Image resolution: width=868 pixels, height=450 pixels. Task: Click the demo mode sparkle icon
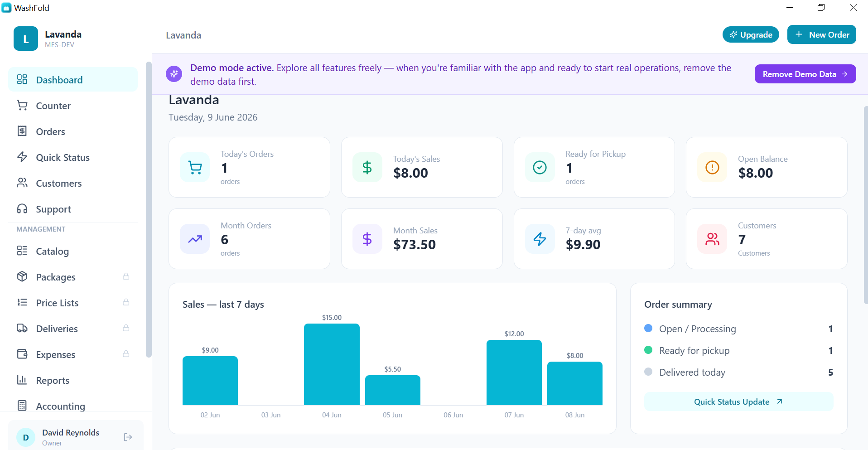(174, 74)
